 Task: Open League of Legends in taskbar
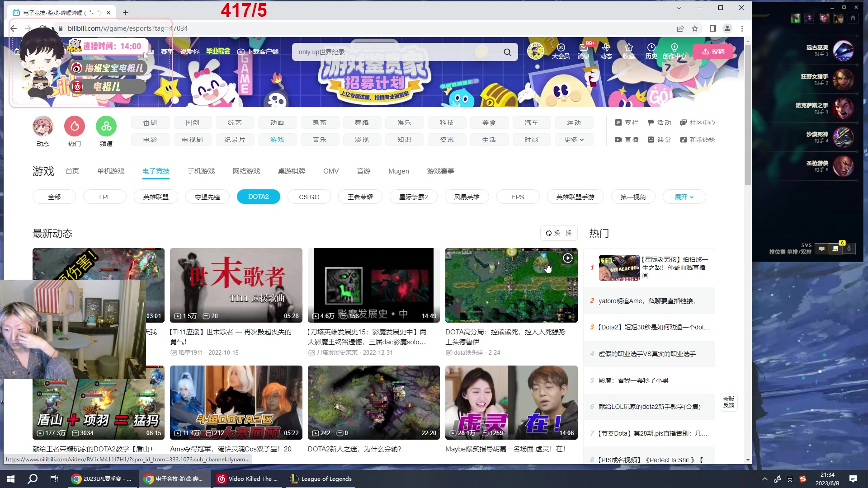321,479
